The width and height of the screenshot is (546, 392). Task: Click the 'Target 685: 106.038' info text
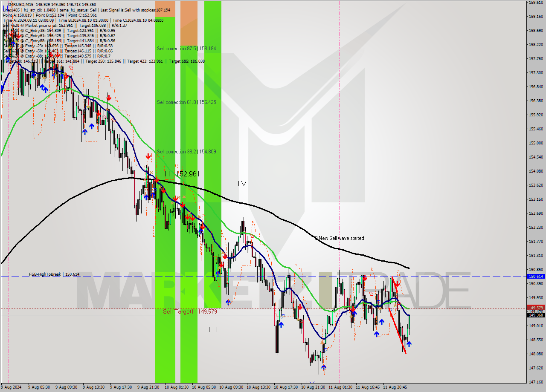[186, 61]
